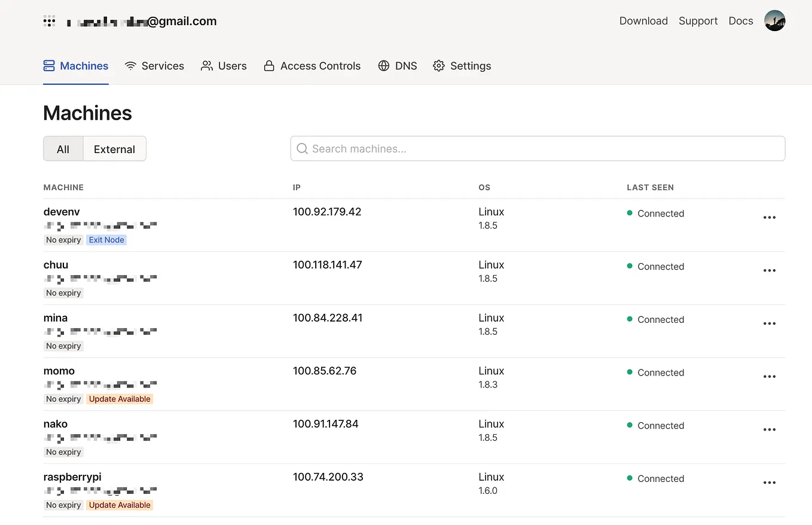Image resolution: width=812 pixels, height=525 pixels.
Task: Click the Services wifi icon
Action: (130, 65)
